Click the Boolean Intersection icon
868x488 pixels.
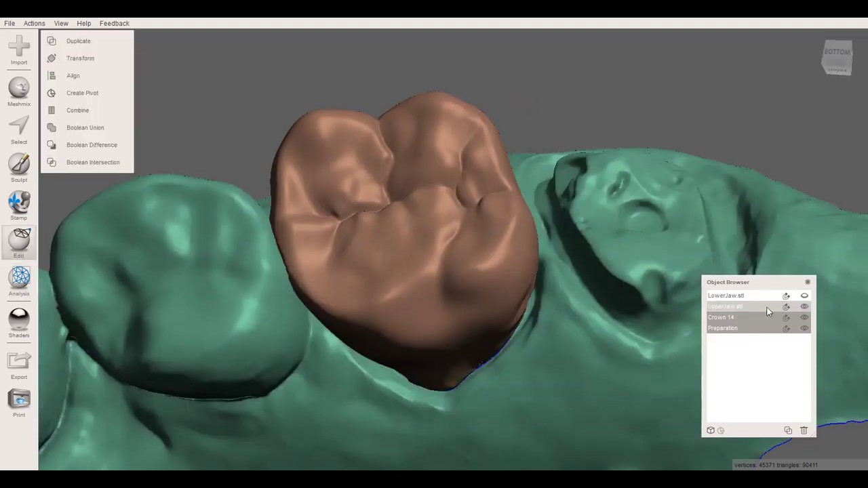[x=52, y=162]
